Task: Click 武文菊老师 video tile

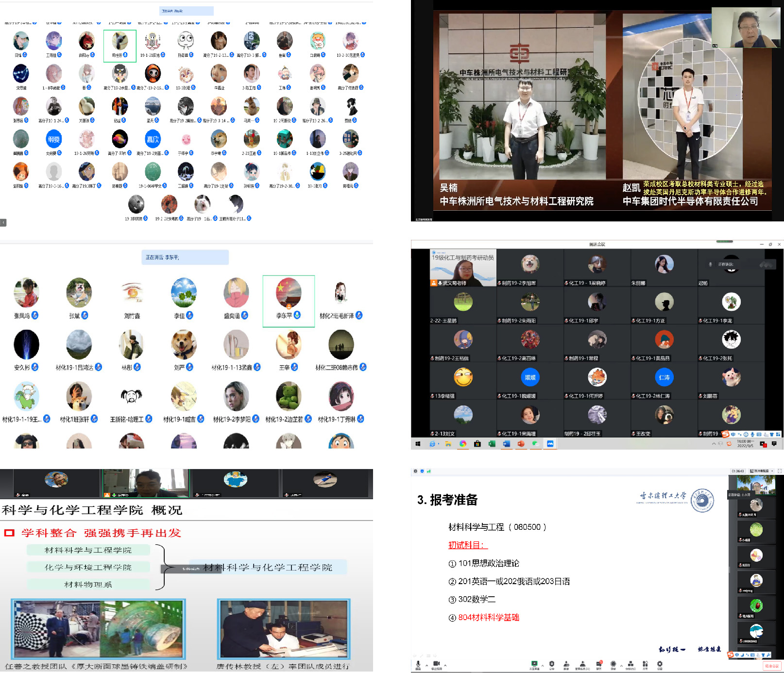Action: tap(463, 268)
